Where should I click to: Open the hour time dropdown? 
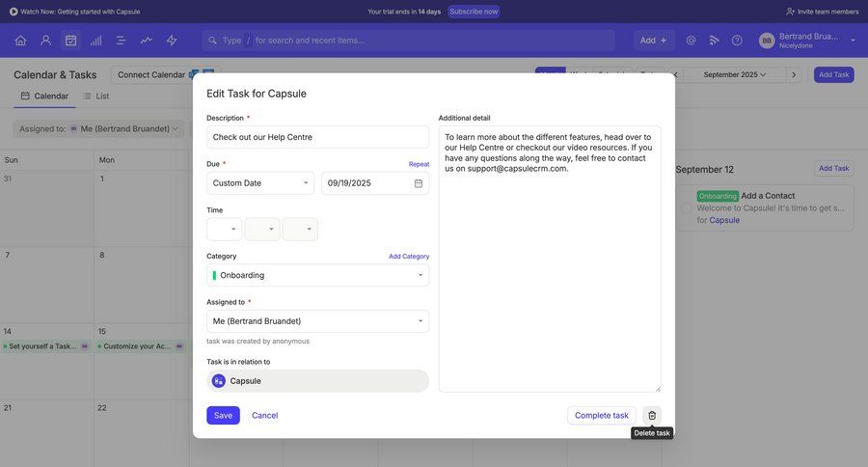[224, 230]
